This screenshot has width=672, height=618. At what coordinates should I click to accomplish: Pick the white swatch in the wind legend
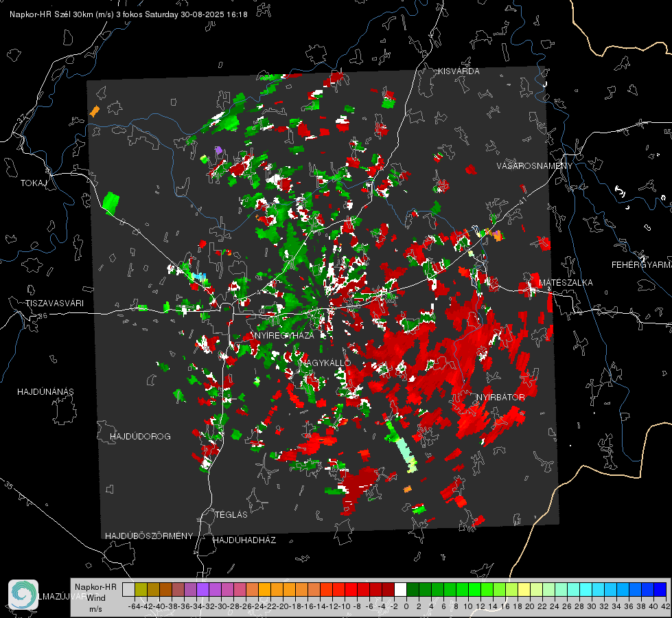tap(400, 589)
